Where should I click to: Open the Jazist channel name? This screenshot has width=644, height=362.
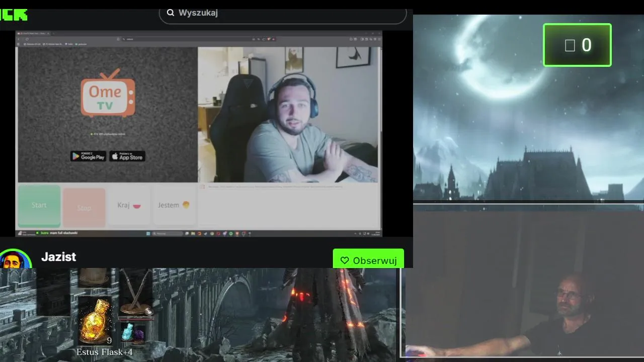59,257
